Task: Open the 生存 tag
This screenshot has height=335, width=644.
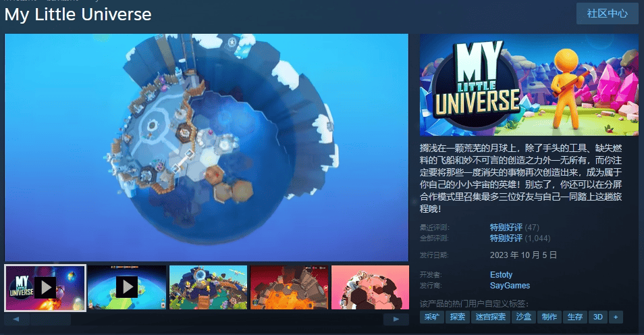Action: click(575, 317)
